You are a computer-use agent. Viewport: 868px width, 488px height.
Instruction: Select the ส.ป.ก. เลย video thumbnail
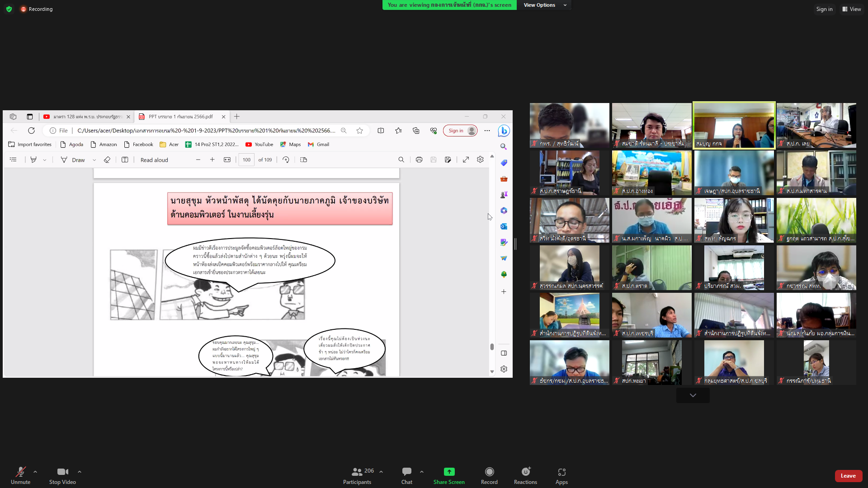click(816, 125)
